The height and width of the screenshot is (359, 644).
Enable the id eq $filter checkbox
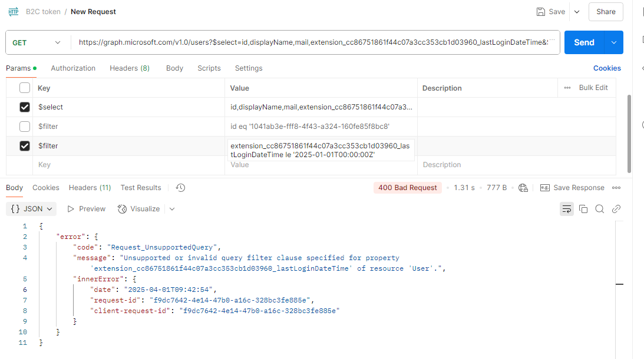(x=25, y=127)
